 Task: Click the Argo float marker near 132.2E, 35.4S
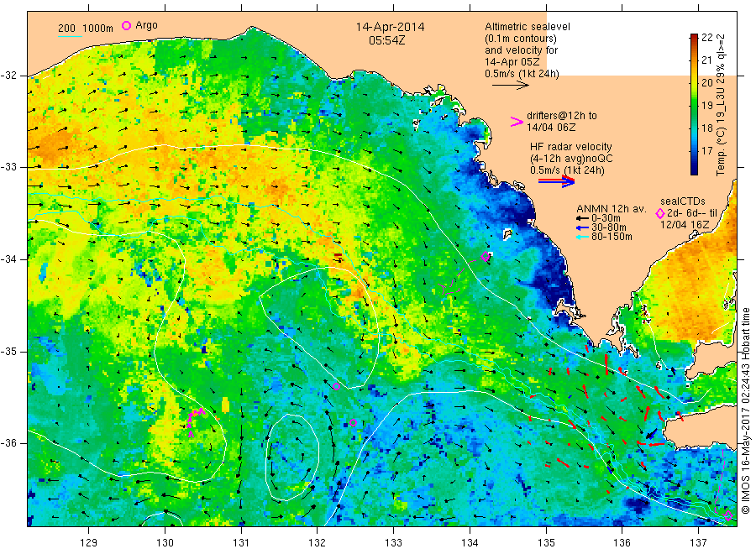[x=337, y=386]
